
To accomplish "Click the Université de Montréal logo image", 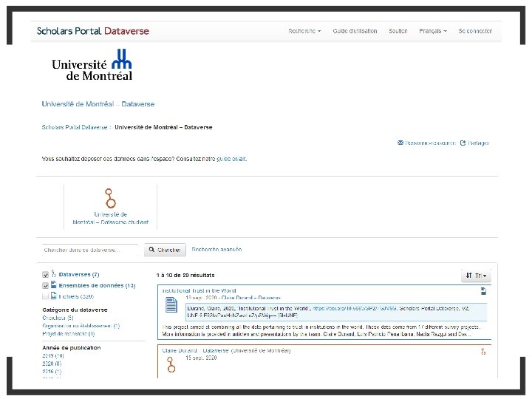I will [x=92, y=65].
